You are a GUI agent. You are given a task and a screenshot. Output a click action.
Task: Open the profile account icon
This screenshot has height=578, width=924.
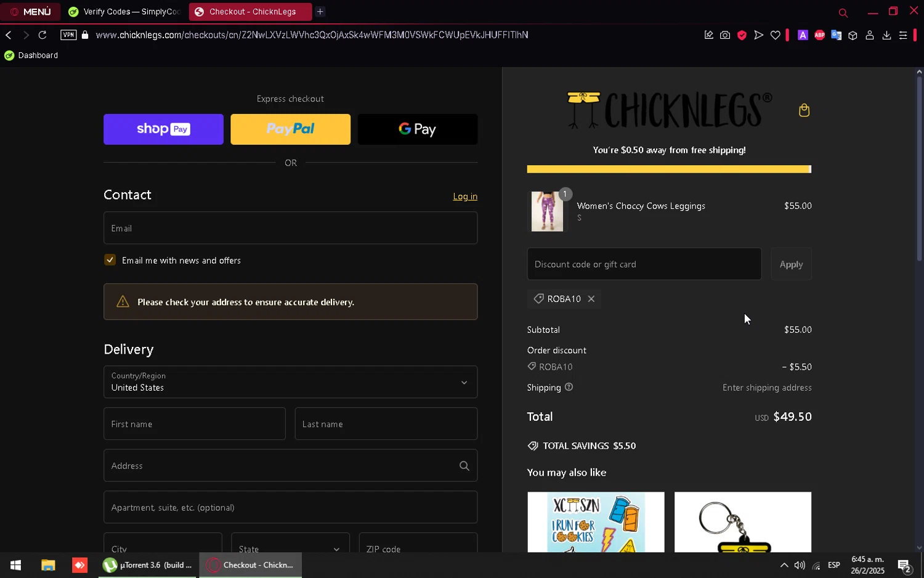(x=870, y=35)
